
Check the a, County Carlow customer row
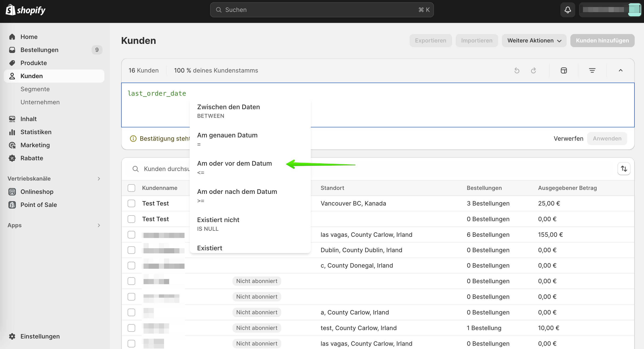(x=131, y=312)
